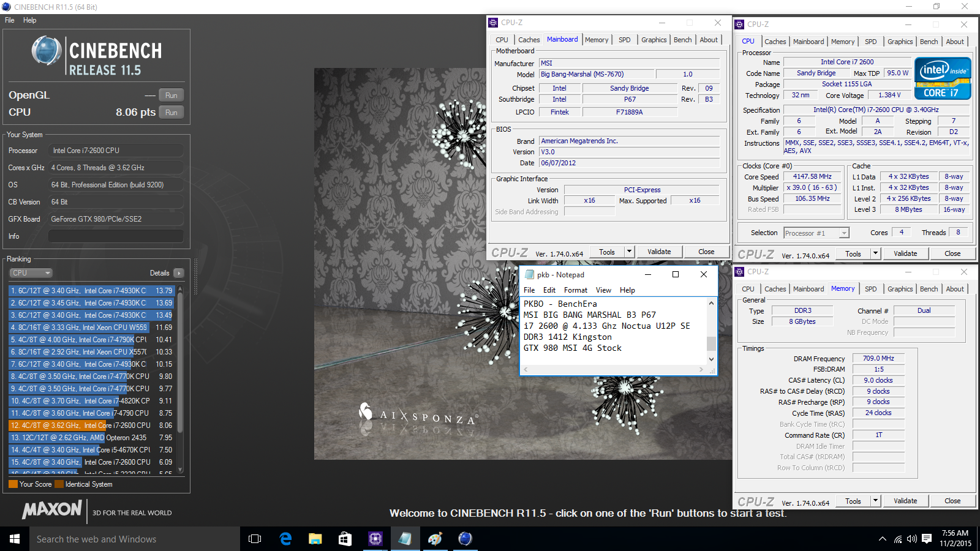
Task: Click the DRAM Frequency 709.0 MHz value
Action: [x=878, y=358]
